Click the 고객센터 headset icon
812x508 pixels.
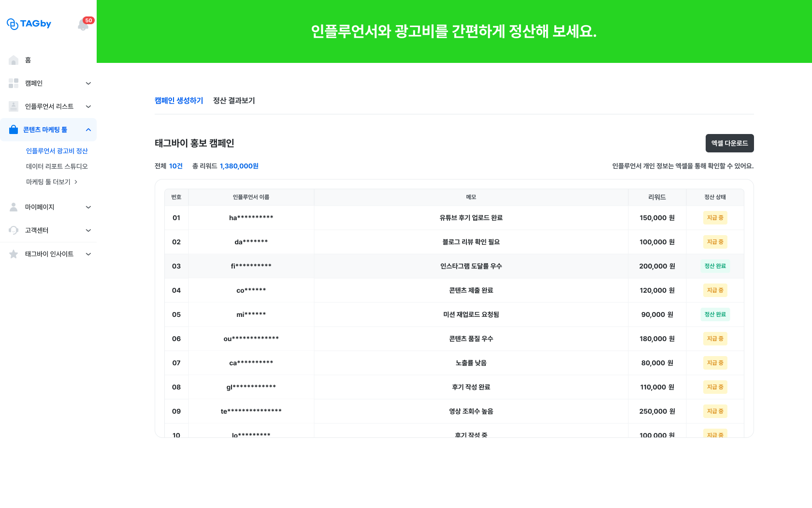click(x=14, y=230)
